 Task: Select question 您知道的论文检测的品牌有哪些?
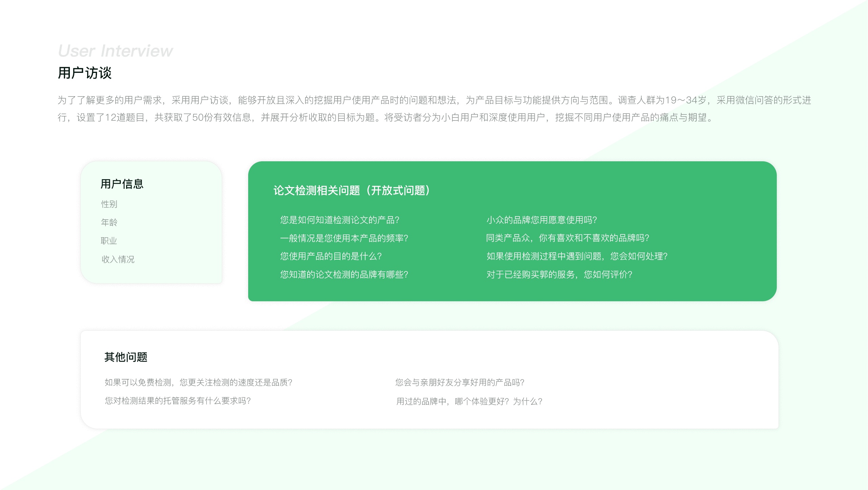(x=344, y=274)
